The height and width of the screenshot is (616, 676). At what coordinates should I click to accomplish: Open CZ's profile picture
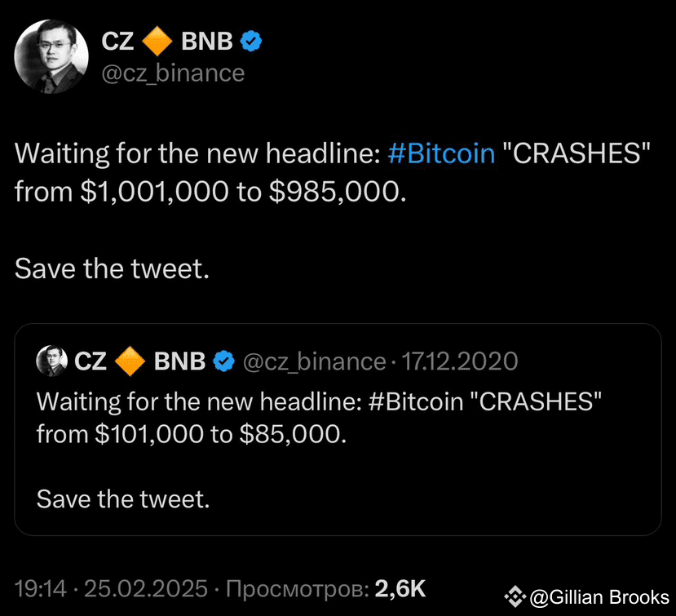pos(51,51)
